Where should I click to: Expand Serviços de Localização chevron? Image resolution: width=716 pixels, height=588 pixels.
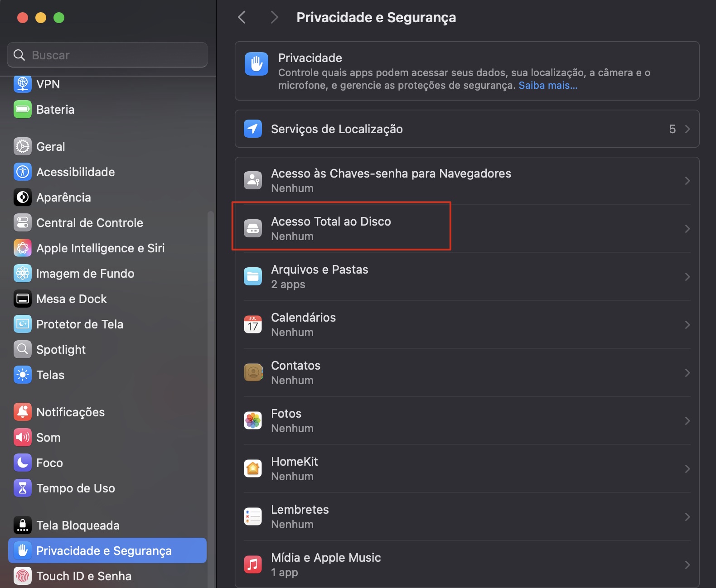click(687, 129)
